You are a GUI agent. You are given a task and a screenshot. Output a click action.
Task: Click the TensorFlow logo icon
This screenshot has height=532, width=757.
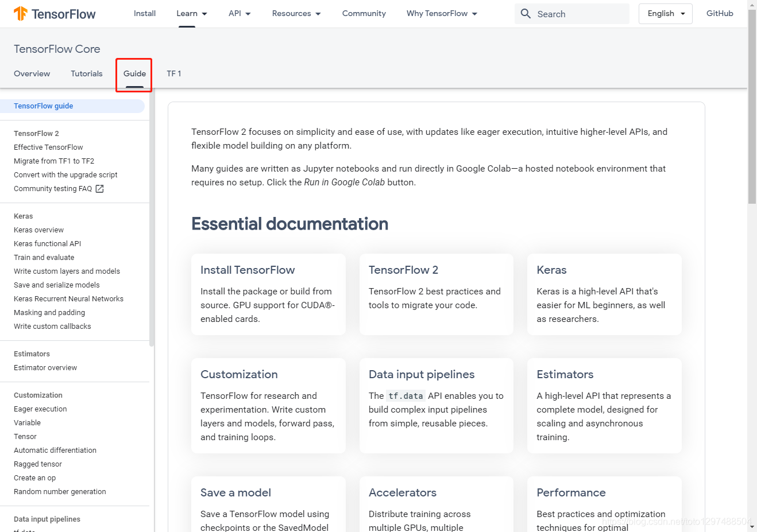[x=21, y=13]
